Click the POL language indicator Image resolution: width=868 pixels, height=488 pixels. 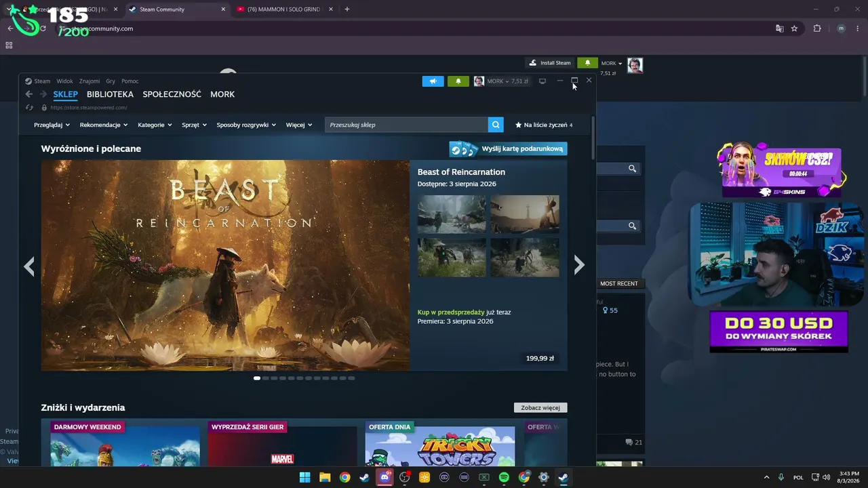tap(798, 477)
